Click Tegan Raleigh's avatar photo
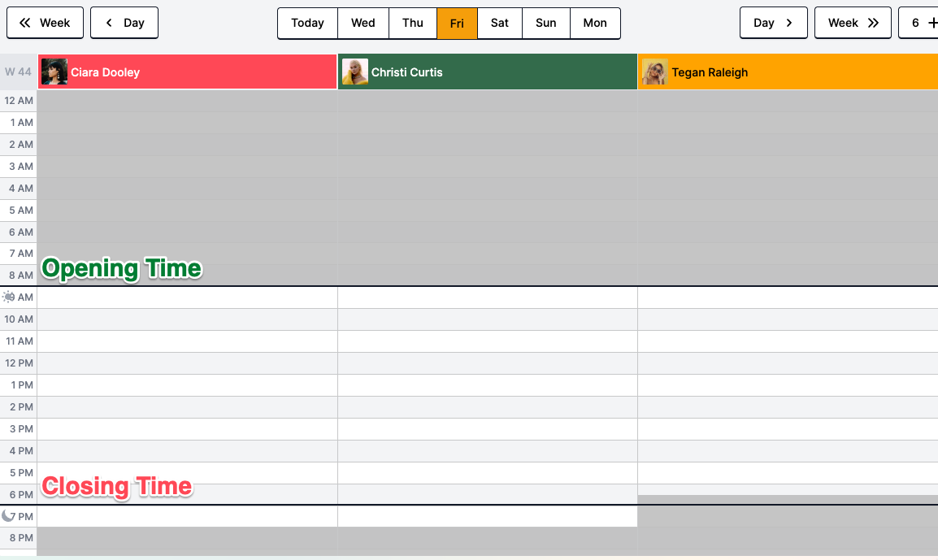Image resolution: width=938 pixels, height=560 pixels. [x=655, y=72]
